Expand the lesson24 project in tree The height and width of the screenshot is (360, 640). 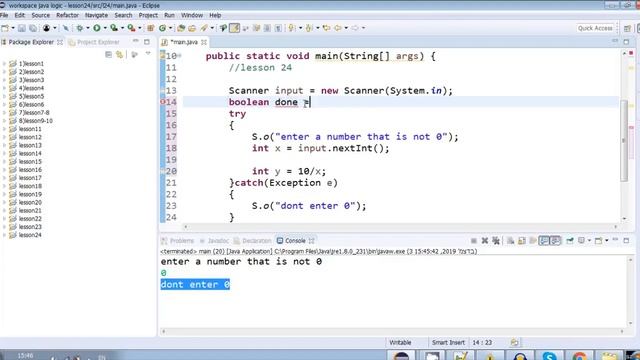pyautogui.click(x=4, y=235)
